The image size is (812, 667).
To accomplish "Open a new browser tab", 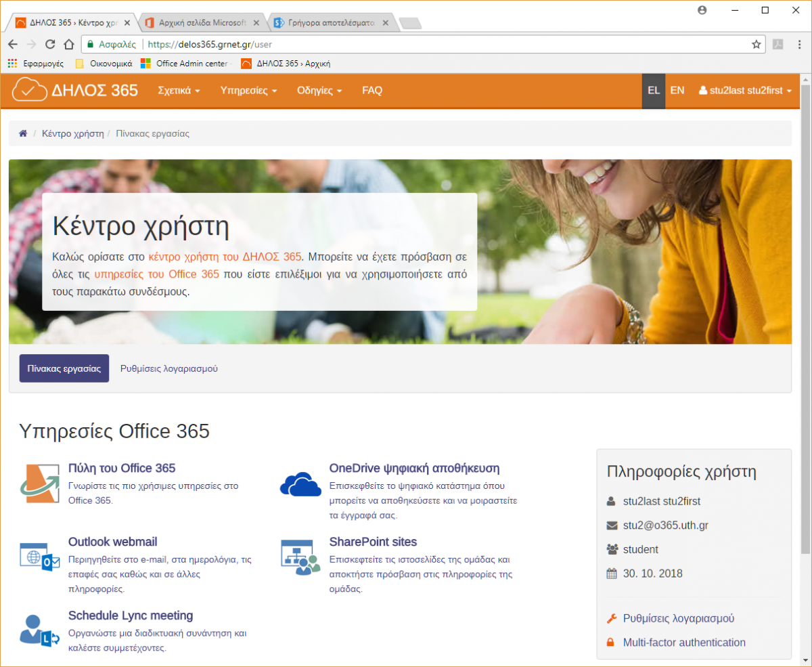I will [411, 23].
